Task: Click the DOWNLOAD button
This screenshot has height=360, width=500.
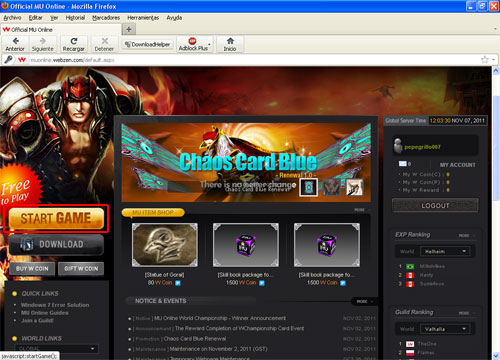Action: coord(56,244)
